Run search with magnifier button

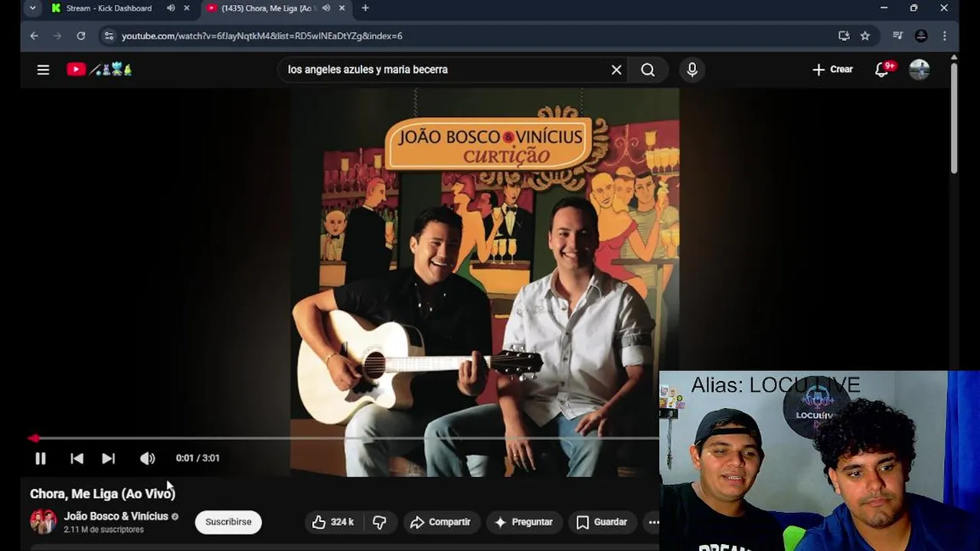tap(648, 70)
